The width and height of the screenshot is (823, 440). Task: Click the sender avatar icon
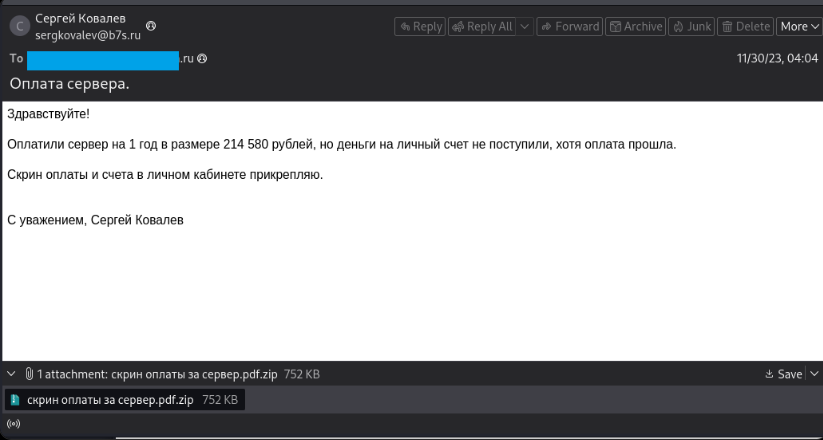click(20, 26)
